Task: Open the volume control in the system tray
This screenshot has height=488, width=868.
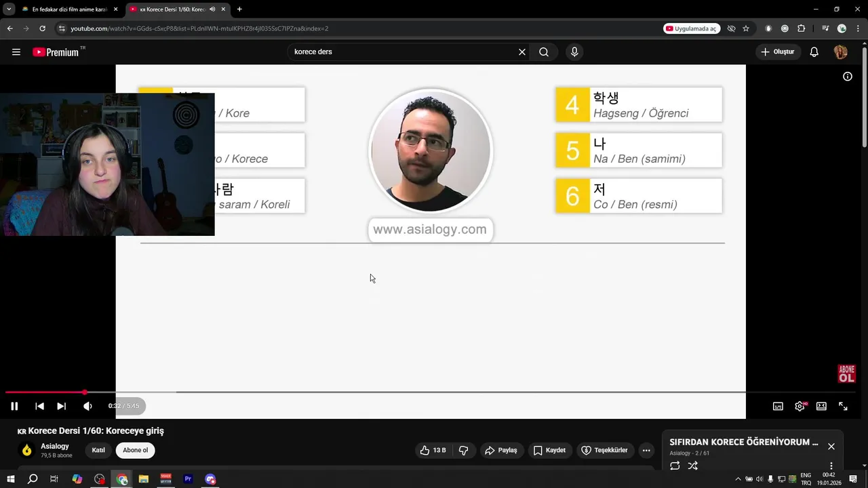Action: click(759, 479)
